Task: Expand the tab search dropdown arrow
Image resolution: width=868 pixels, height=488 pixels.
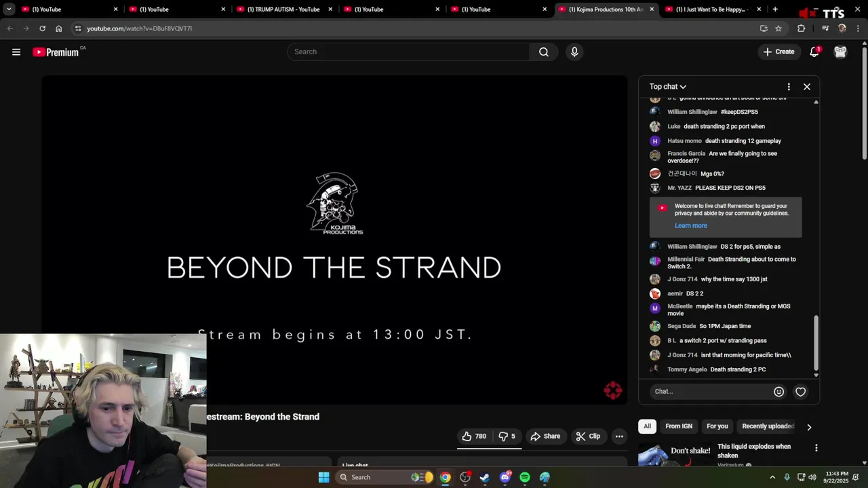Action: tap(9, 9)
